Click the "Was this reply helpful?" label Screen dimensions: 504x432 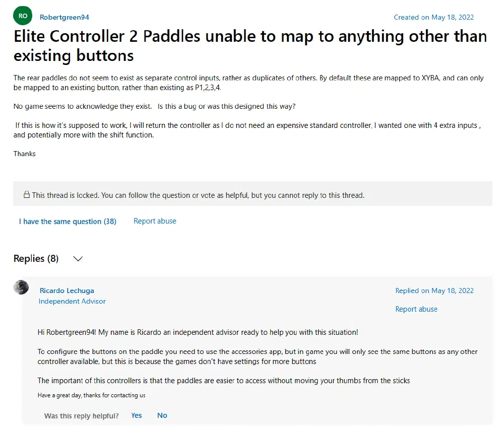(x=82, y=416)
